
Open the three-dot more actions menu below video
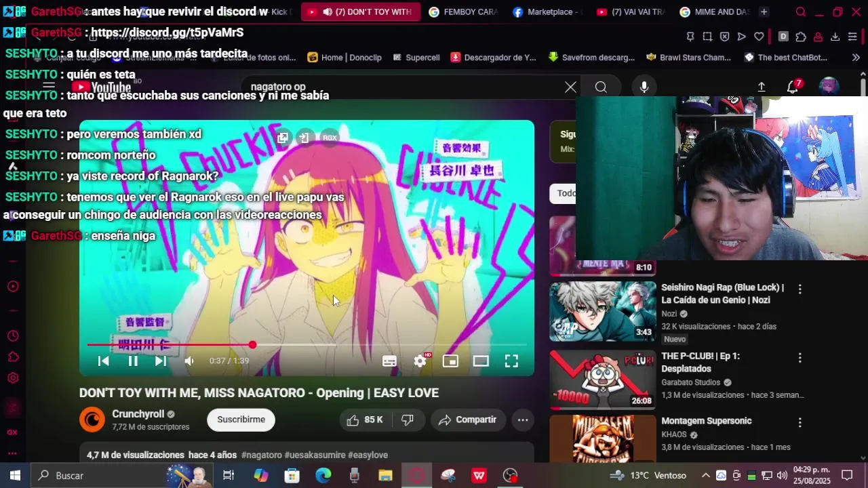[x=523, y=420]
